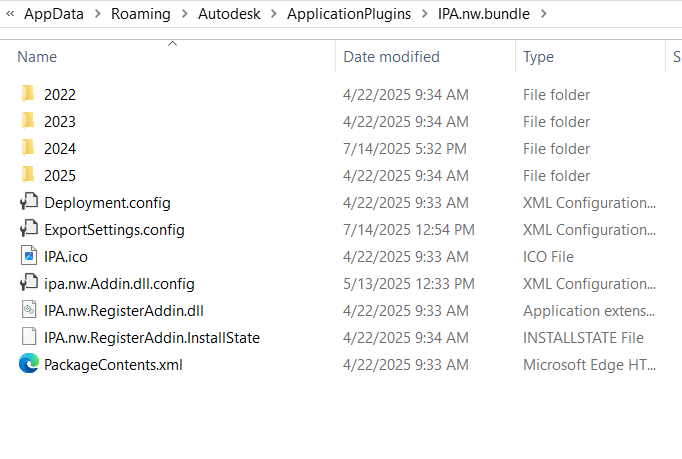Image resolution: width=682 pixels, height=459 pixels.
Task: Sort by the Date modified column
Action: (391, 57)
